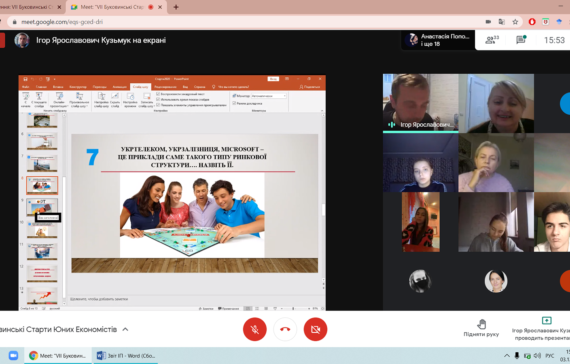
Task: Bookmark this page with the star icon
Action: 515,22
